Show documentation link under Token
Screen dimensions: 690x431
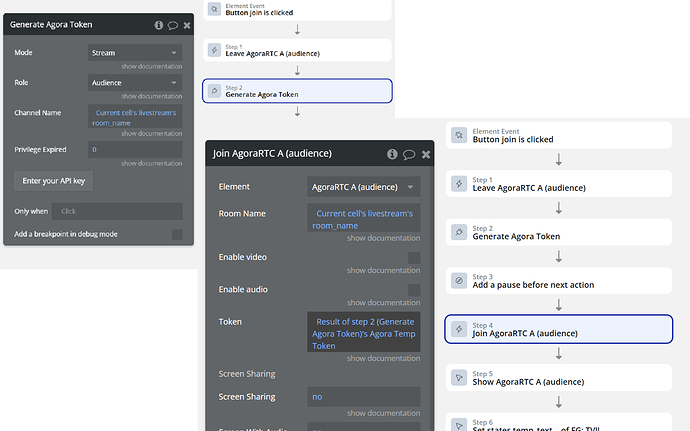pyautogui.click(x=383, y=358)
